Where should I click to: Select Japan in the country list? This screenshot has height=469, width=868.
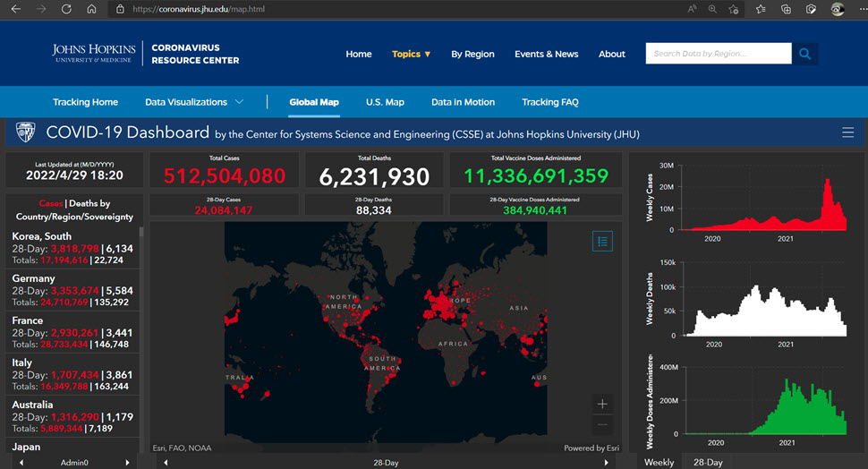[x=72, y=447]
